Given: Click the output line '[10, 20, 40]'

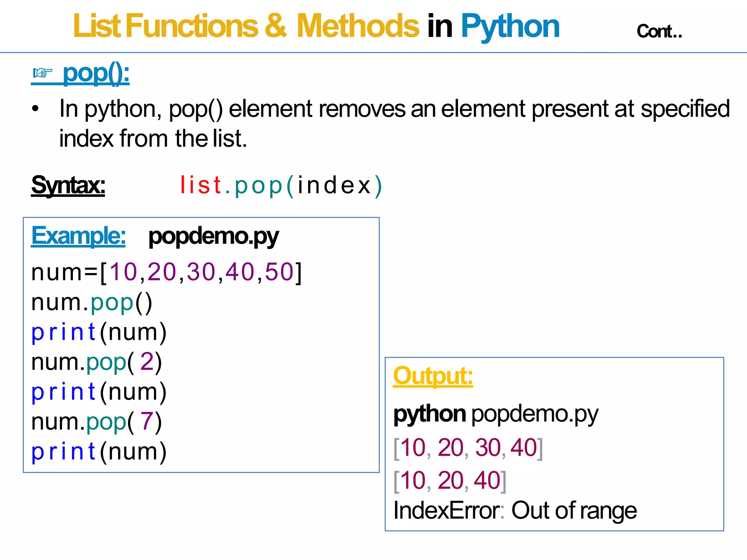Looking at the screenshot, I should coord(450,481).
